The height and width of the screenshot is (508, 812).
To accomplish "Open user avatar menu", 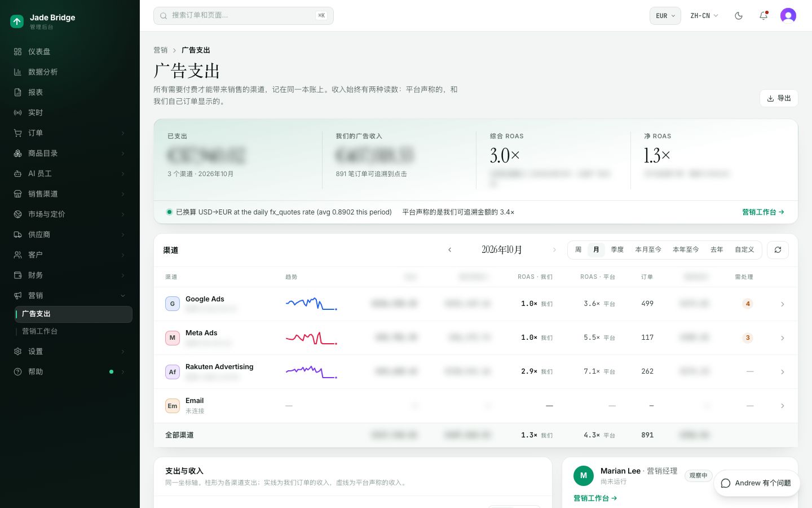I will (788, 16).
